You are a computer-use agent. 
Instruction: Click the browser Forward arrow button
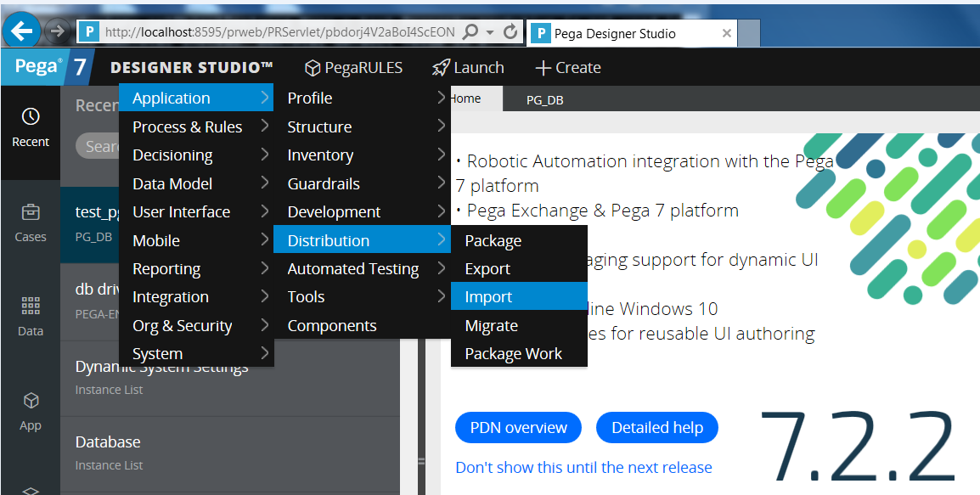coord(57,31)
